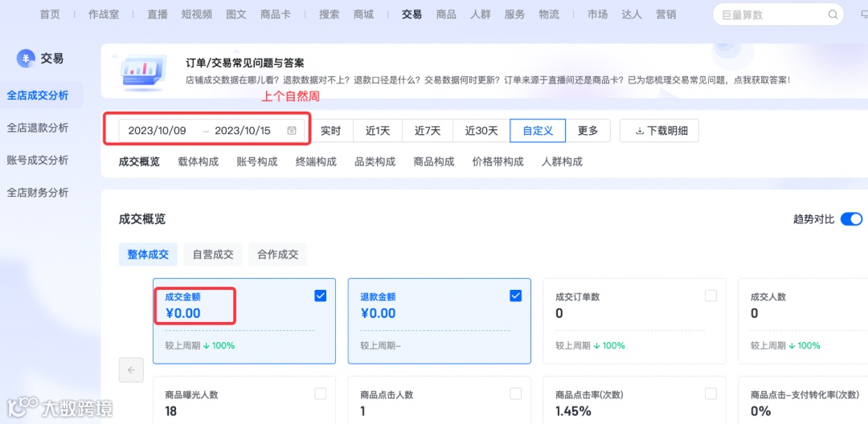Select the 近1天 time range button
Image resolution: width=868 pixels, height=424 pixels.
pos(378,131)
